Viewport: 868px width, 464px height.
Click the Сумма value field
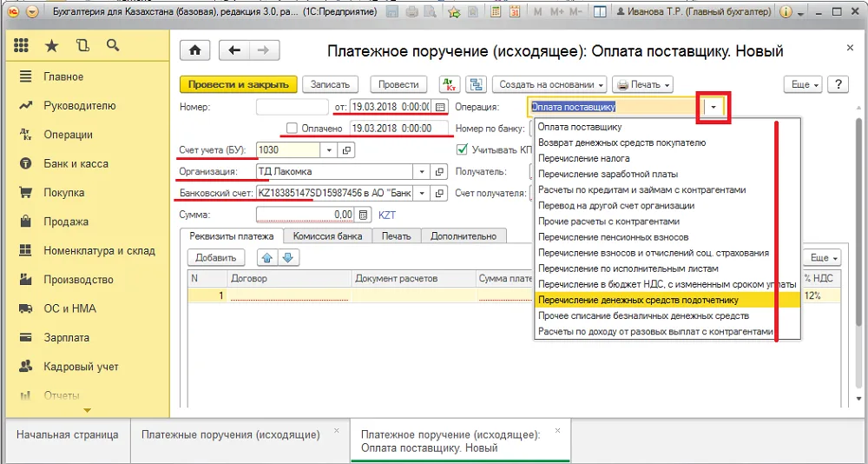pos(305,215)
